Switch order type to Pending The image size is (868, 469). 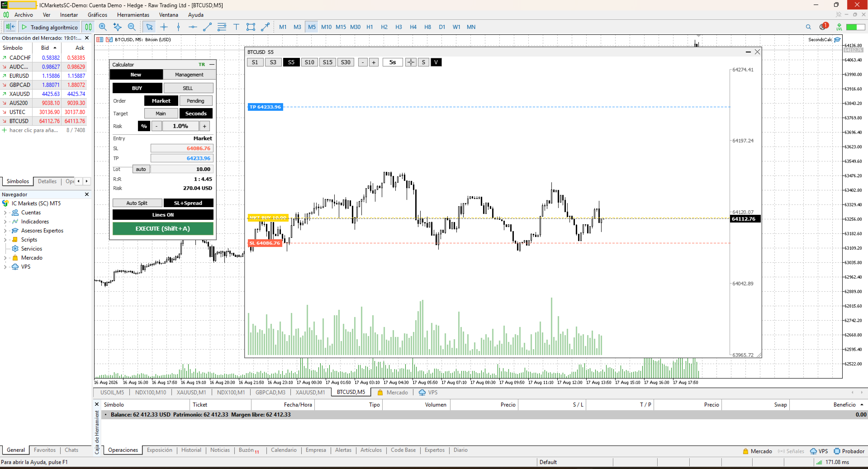click(196, 101)
